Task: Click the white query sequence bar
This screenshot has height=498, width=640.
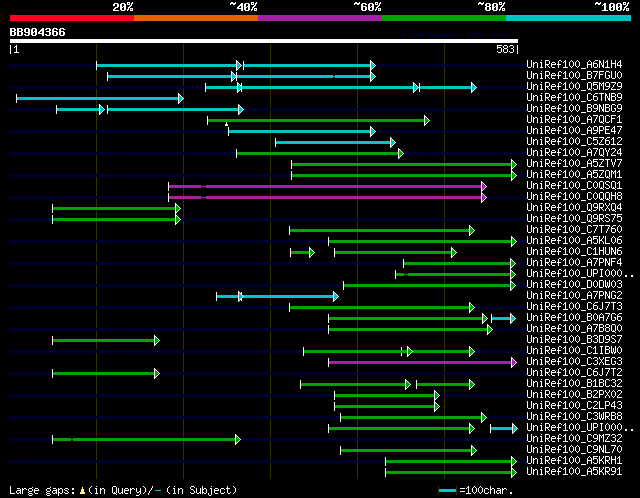Action: (x=264, y=41)
